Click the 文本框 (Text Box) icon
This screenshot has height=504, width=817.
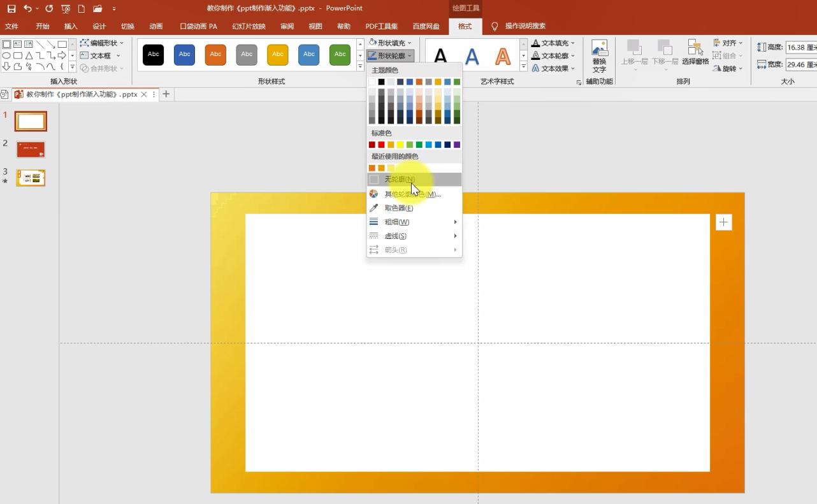(x=85, y=55)
